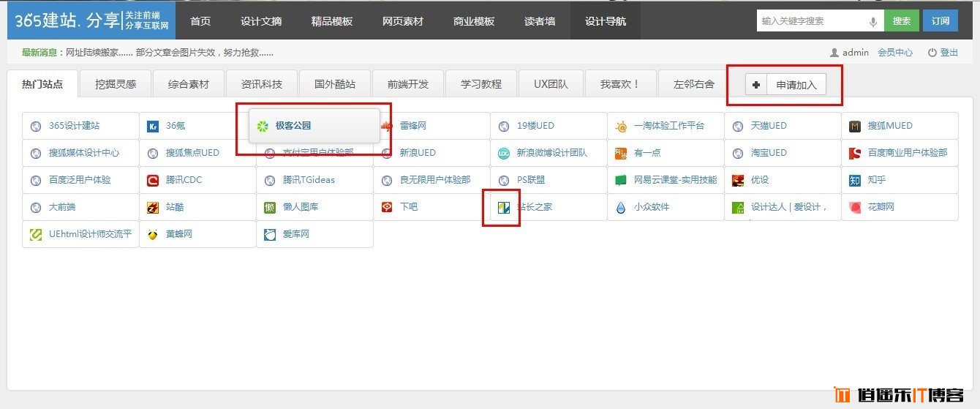This screenshot has height=409, width=980.
Task: Click the 懒人图库 green icon
Action: coord(270,207)
